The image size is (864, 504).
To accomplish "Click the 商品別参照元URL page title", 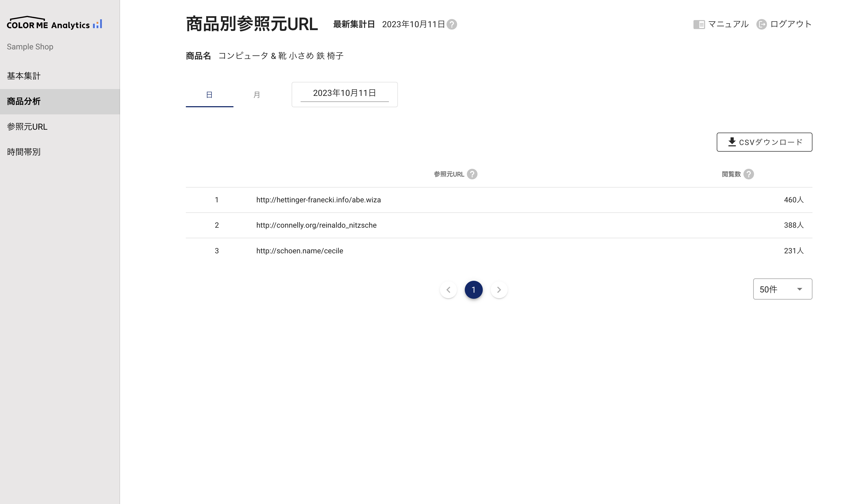I will coord(252,24).
